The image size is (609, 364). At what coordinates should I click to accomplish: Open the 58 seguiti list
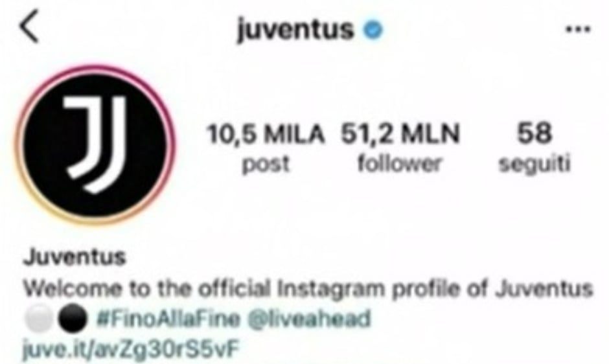pos(534,148)
